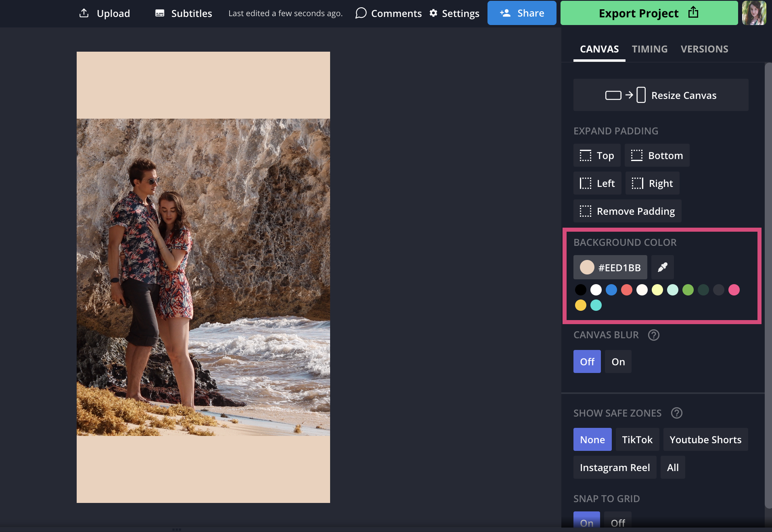Switch to the Timing tab
The height and width of the screenshot is (532, 772).
tap(649, 49)
